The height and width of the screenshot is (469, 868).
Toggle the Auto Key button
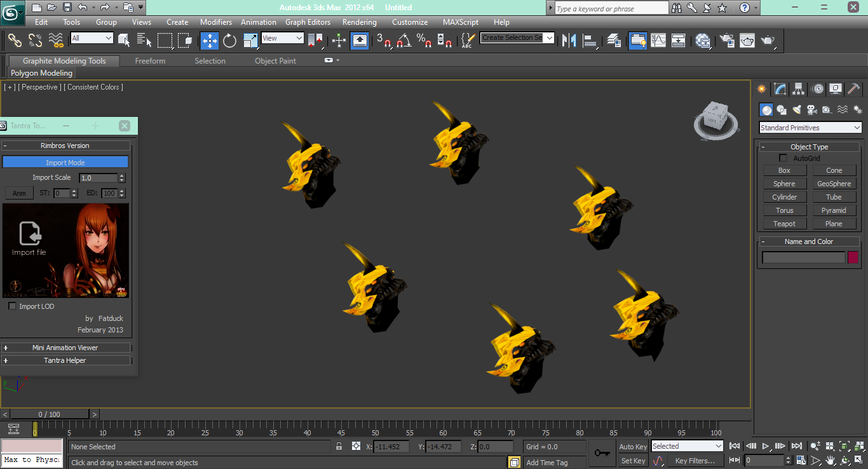click(633, 447)
